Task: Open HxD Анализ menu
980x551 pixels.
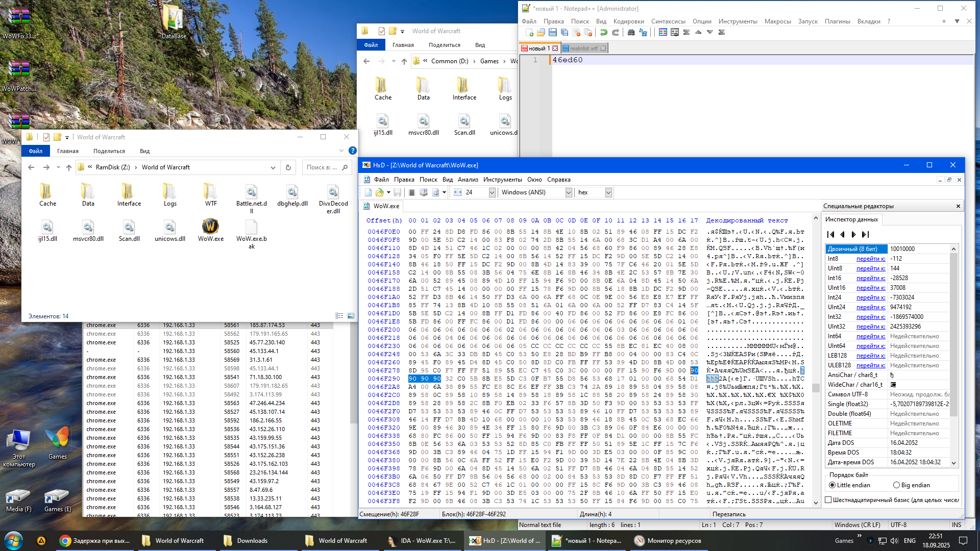Action: click(468, 180)
